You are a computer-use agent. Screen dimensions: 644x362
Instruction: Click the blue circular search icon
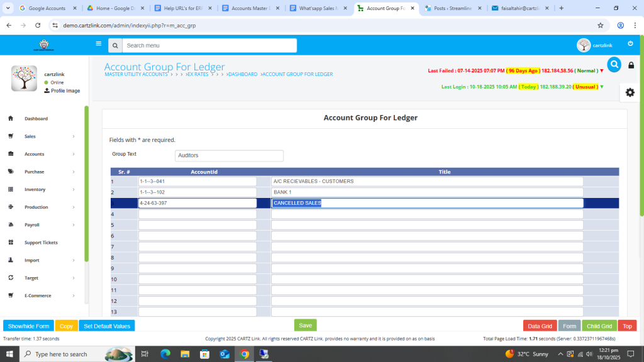[x=614, y=64]
